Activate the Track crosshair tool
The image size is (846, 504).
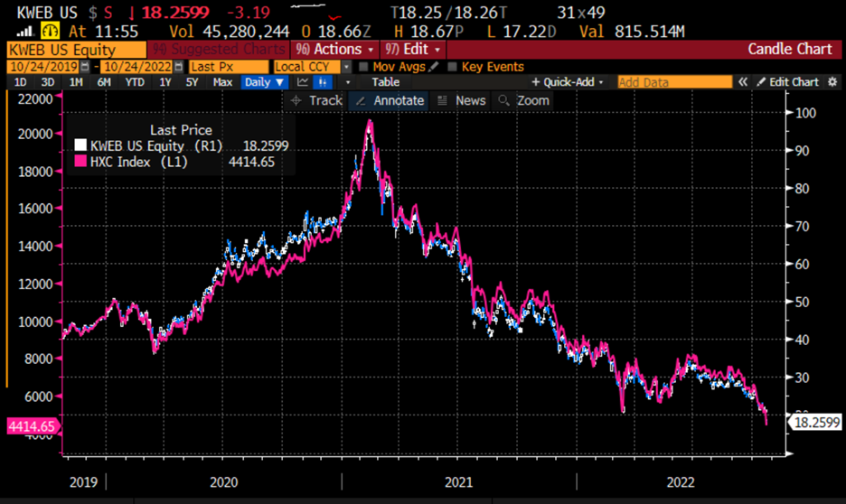point(316,101)
